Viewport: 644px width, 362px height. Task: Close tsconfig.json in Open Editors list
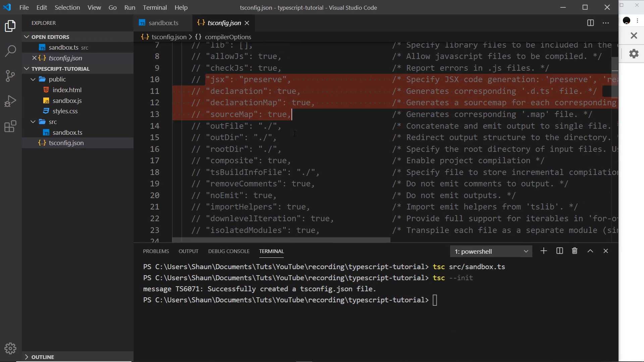click(34, 58)
